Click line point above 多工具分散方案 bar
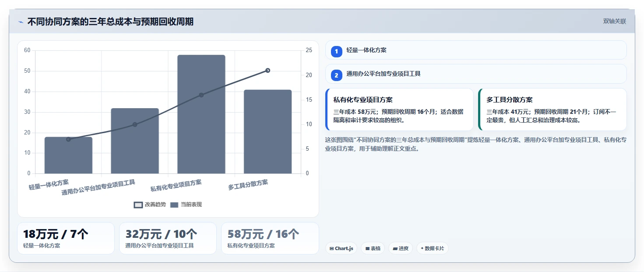The height and width of the screenshot is (272, 644). 267,71
